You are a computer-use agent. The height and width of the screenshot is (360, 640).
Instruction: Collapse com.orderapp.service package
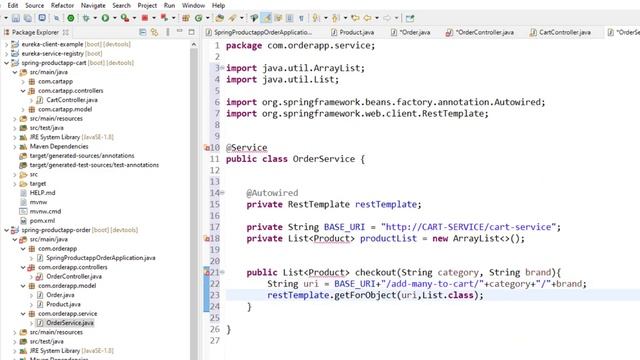click(x=23, y=314)
